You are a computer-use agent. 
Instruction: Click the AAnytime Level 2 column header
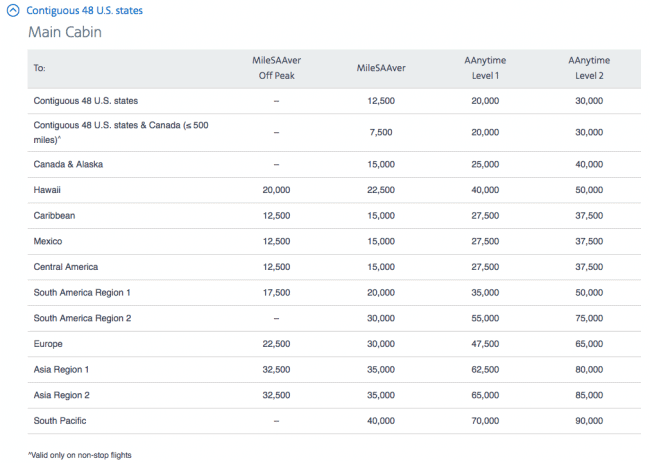[589, 67]
